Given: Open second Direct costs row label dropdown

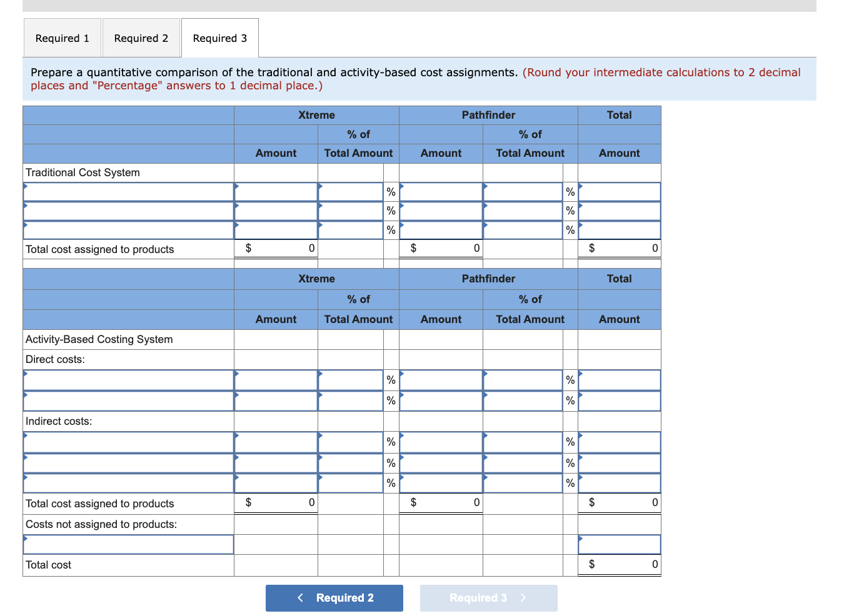Looking at the screenshot, I should coord(129,400).
